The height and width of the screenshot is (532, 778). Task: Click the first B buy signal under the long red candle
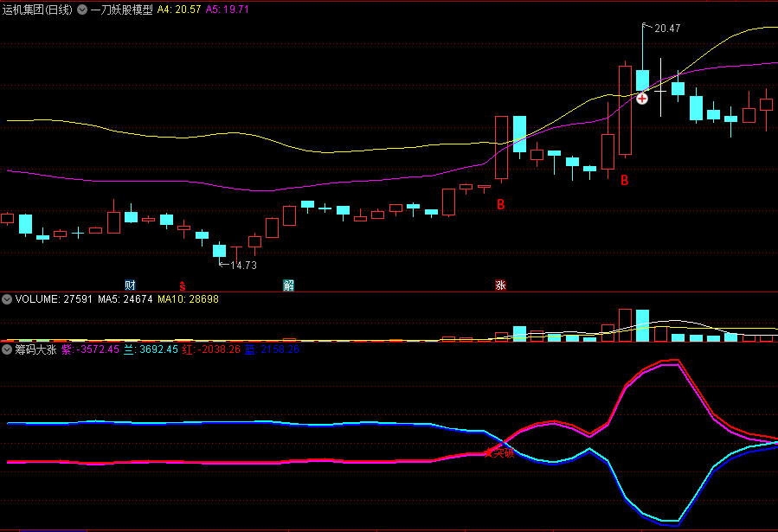501,204
